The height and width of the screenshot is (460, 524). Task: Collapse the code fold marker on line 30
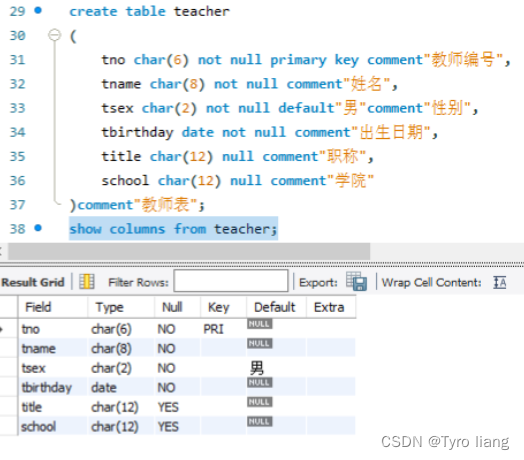click(x=54, y=35)
